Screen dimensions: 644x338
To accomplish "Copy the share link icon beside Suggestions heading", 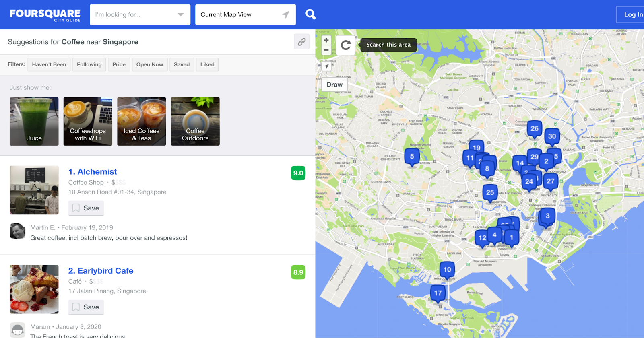I will [301, 41].
